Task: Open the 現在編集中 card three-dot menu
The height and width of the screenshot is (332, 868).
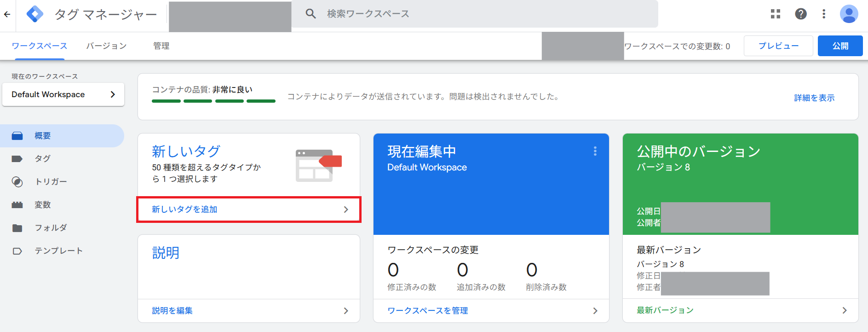Action: coord(595,151)
